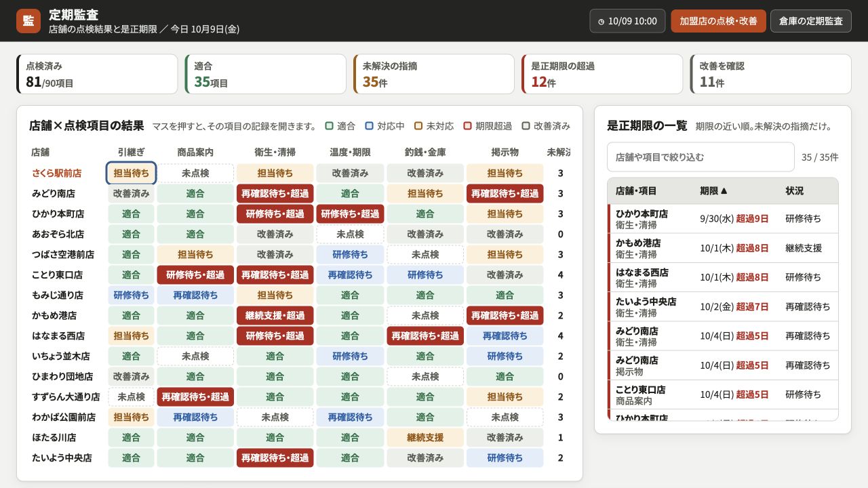Screen dimensions: 868x488
Task: Open かもめ港店's 掲示物 再確認待ち・超過 cell
Action: 505,316
